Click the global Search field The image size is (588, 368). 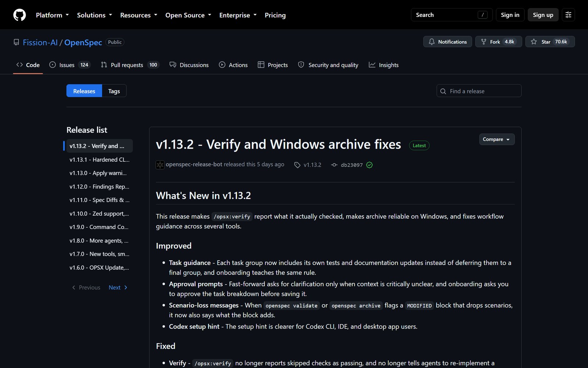coord(452,15)
